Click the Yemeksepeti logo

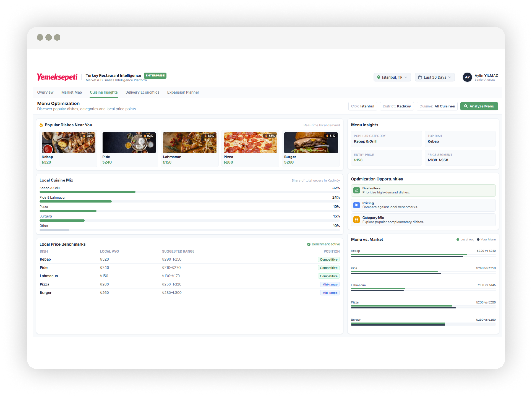click(x=57, y=77)
